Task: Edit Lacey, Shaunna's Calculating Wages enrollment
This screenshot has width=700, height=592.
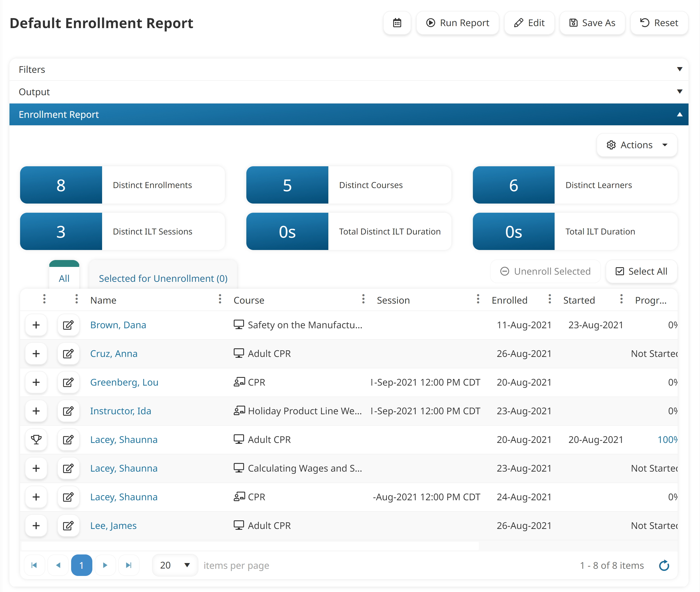Action: pyautogui.click(x=68, y=468)
